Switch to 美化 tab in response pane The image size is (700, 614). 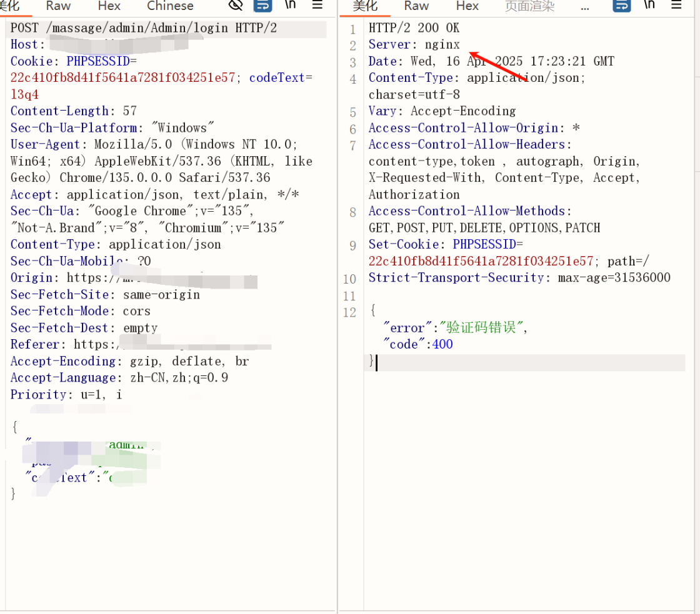(365, 6)
